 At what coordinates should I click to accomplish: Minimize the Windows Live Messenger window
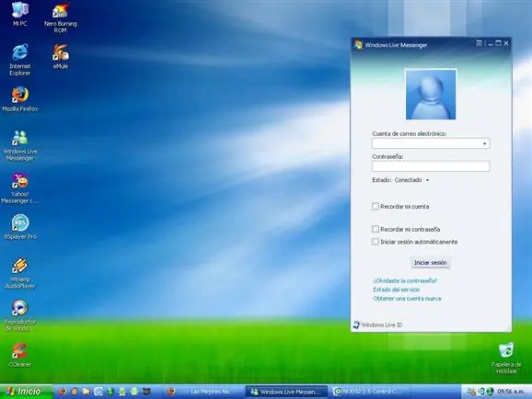pyautogui.click(x=491, y=44)
